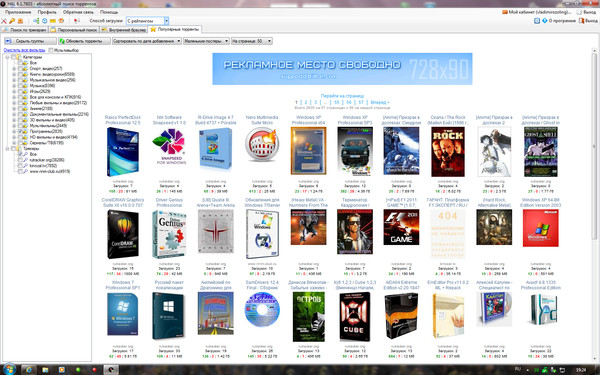600x375 pixels.
Task: Click the key icon in toolbar
Action: [x=12, y=21]
